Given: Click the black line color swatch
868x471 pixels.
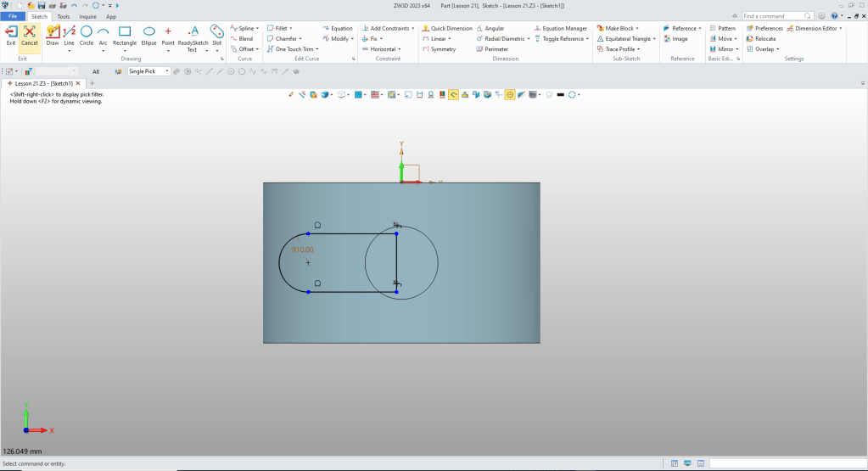Looking at the screenshot, I should 560,94.
